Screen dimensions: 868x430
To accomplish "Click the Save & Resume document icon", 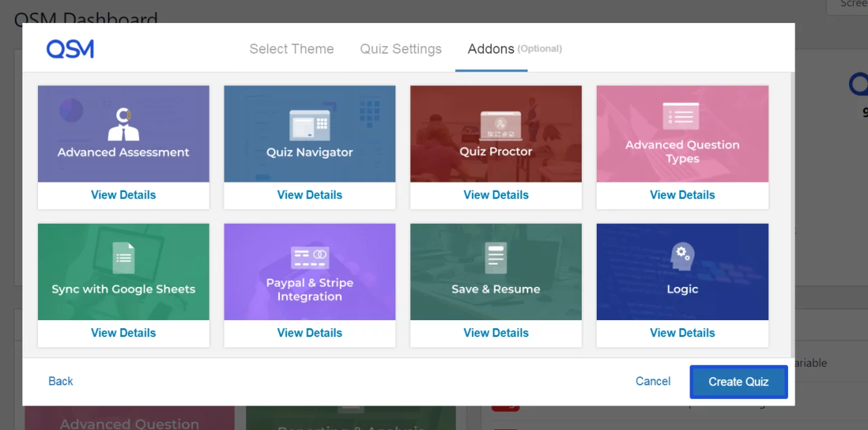I will click(496, 258).
